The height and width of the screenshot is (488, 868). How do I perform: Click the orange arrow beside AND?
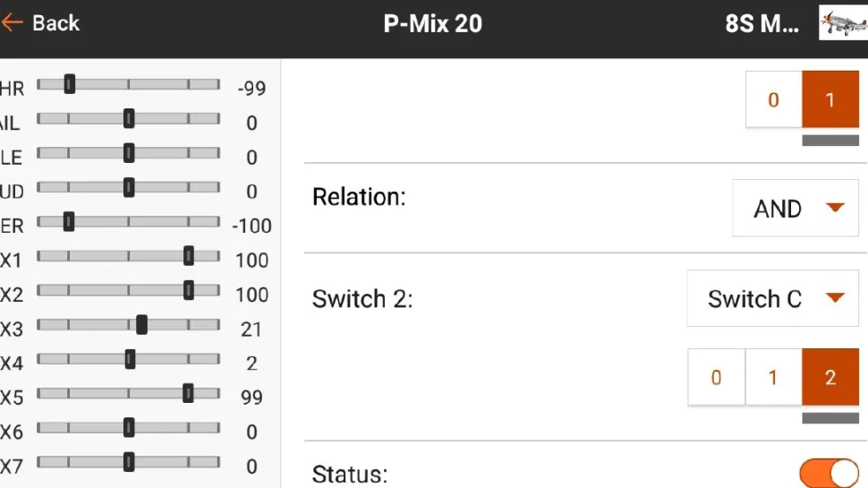coord(835,208)
